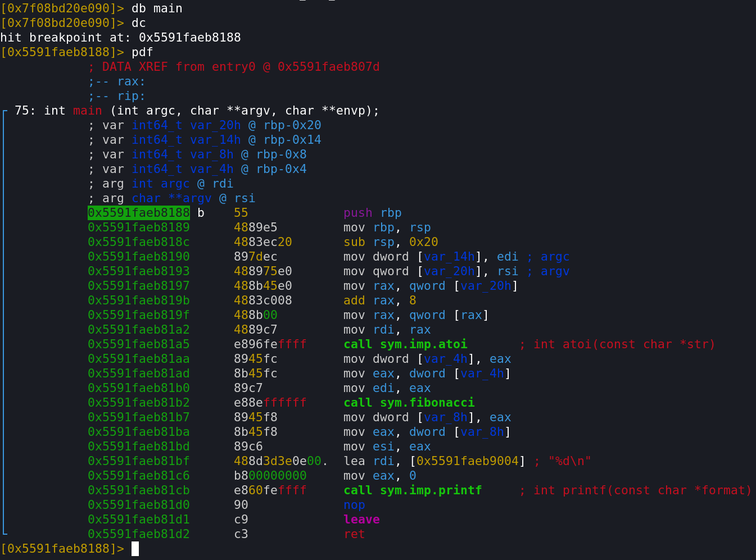
Task: Click the 'pdf' command text
Action: 142,52
